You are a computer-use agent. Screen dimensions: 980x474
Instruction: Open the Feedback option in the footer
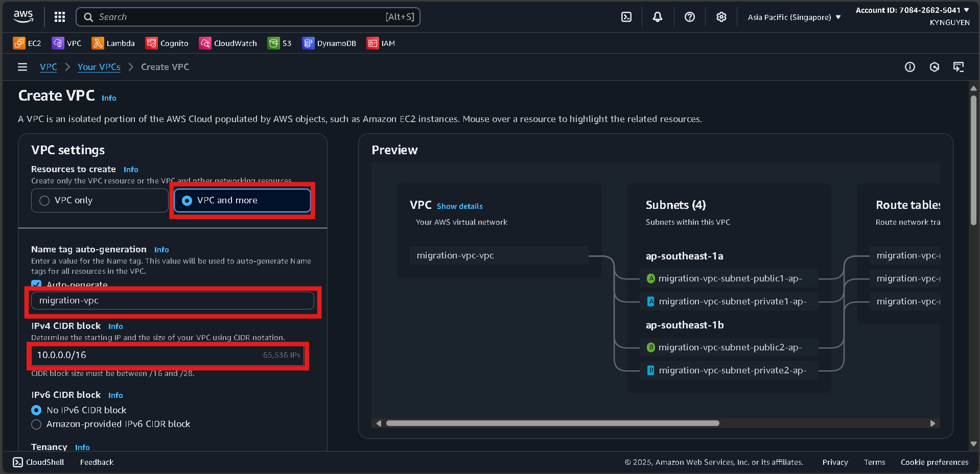tap(96, 462)
